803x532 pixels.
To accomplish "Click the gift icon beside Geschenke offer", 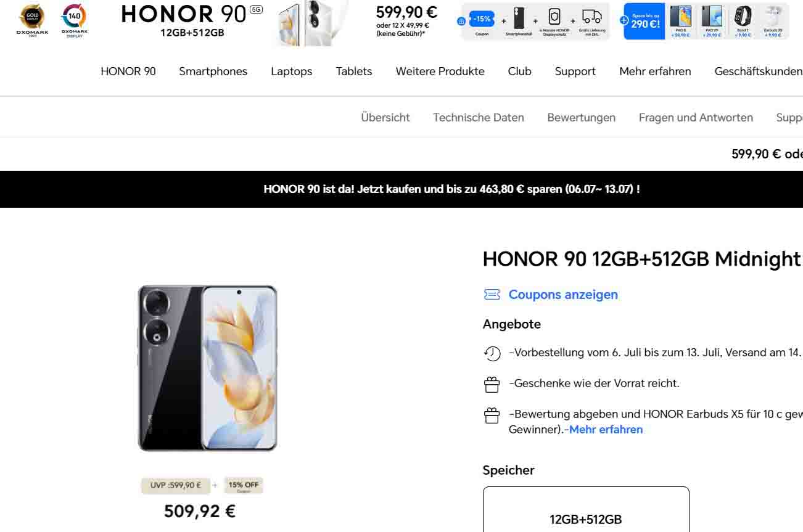I will click(492, 384).
